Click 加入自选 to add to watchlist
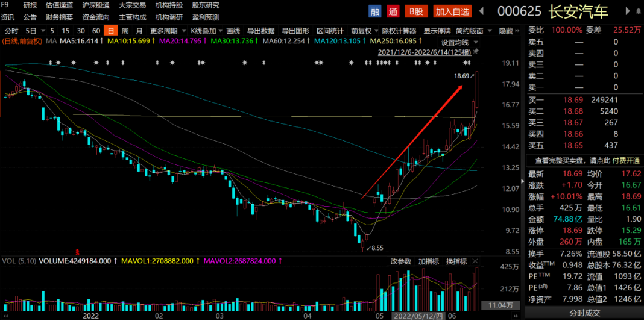This screenshot has height=321, width=644. (x=452, y=11)
